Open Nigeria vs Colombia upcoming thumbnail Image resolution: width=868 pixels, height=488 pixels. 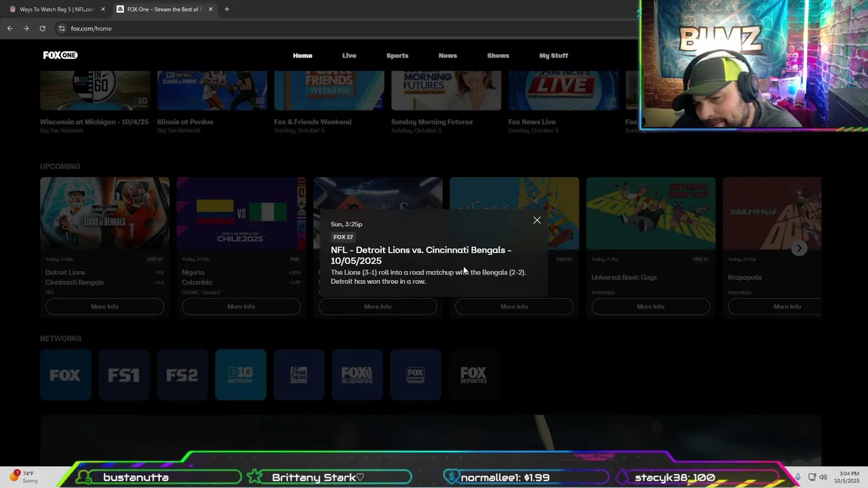point(241,213)
